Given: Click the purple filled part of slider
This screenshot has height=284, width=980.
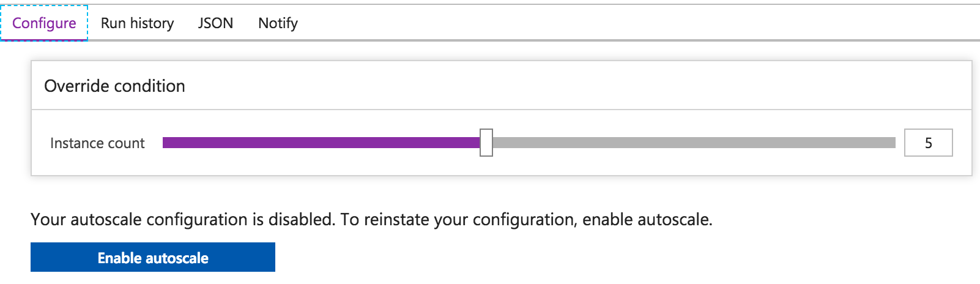Looking at the screenshot, I should [321, 143].
